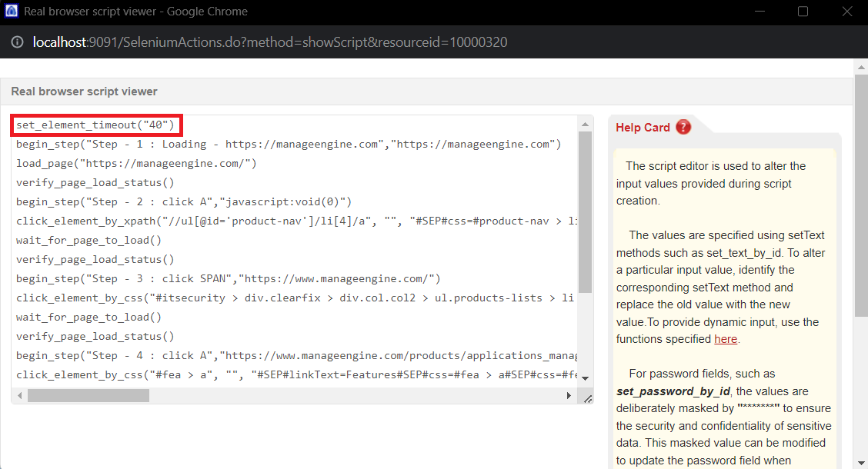Click the horizontal scrollbar's right arrow
This screenshot has height=469, width=868.
[x=569, y=396]
